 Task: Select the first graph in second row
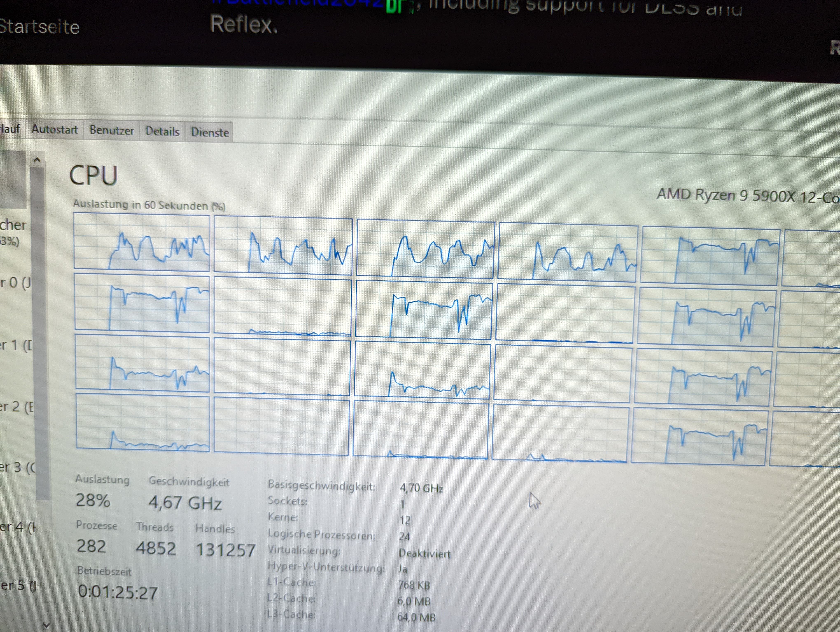pos(142,303)
